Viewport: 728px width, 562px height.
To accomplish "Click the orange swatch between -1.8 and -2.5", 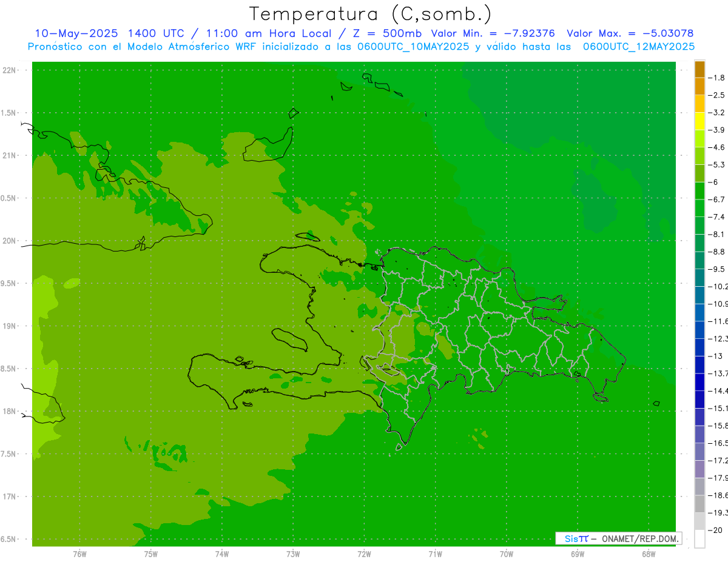I will [699, 86].
